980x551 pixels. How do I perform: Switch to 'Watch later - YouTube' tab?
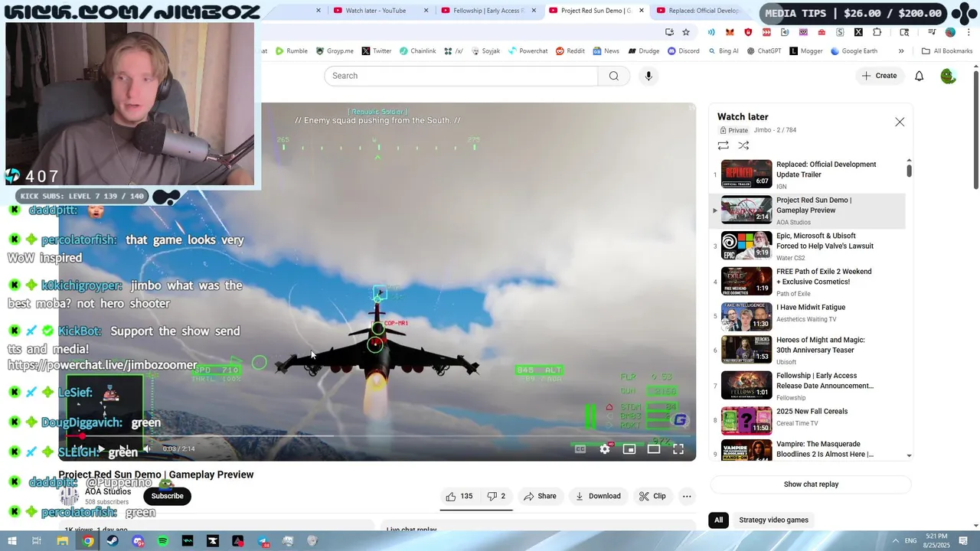tap(381, 11)
